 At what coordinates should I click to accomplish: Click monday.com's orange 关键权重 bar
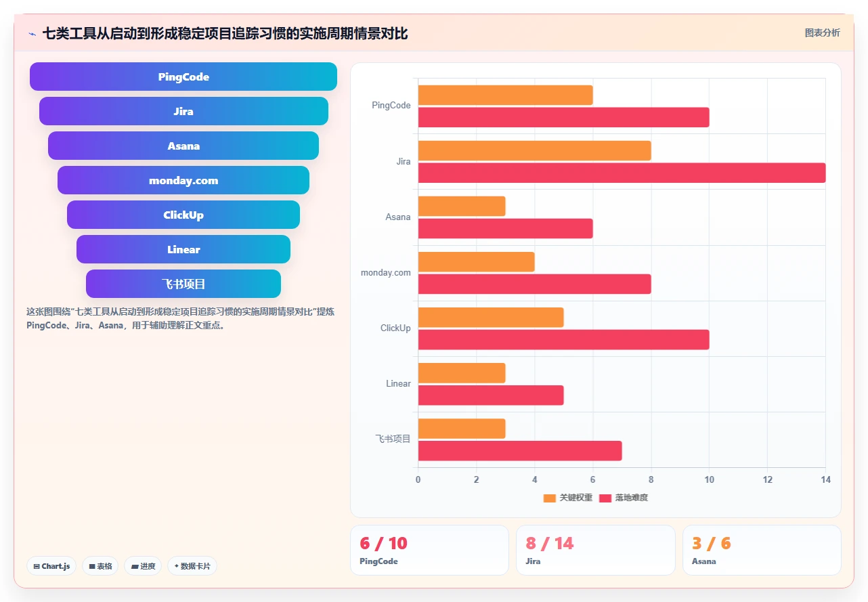coord(476,261)
